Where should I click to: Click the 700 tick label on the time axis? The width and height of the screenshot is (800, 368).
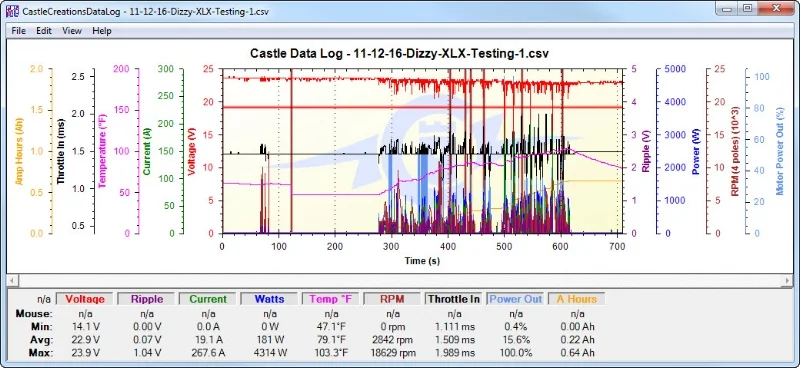pos(617,247)
